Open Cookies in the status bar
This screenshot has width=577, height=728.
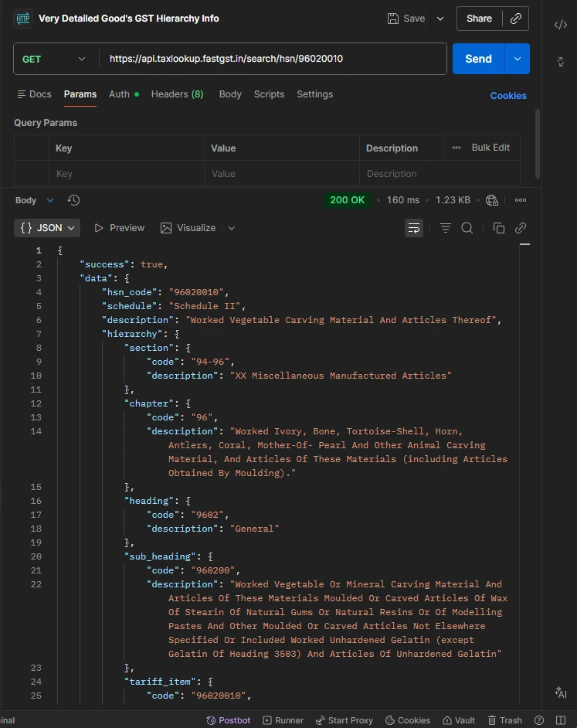[x=408, y=720]
